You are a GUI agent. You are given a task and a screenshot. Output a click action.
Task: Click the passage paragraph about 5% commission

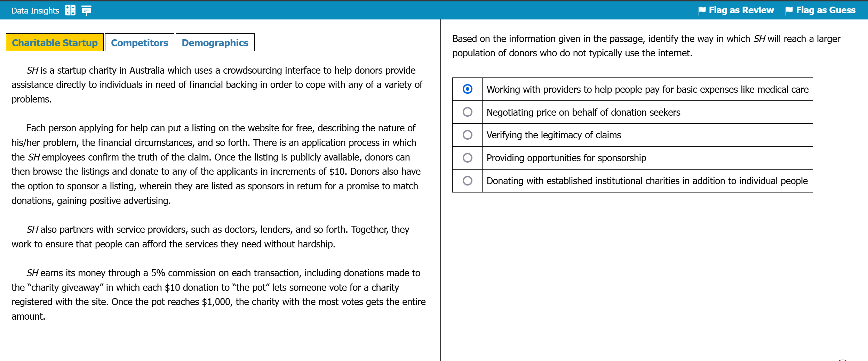(x=218, y=294)
